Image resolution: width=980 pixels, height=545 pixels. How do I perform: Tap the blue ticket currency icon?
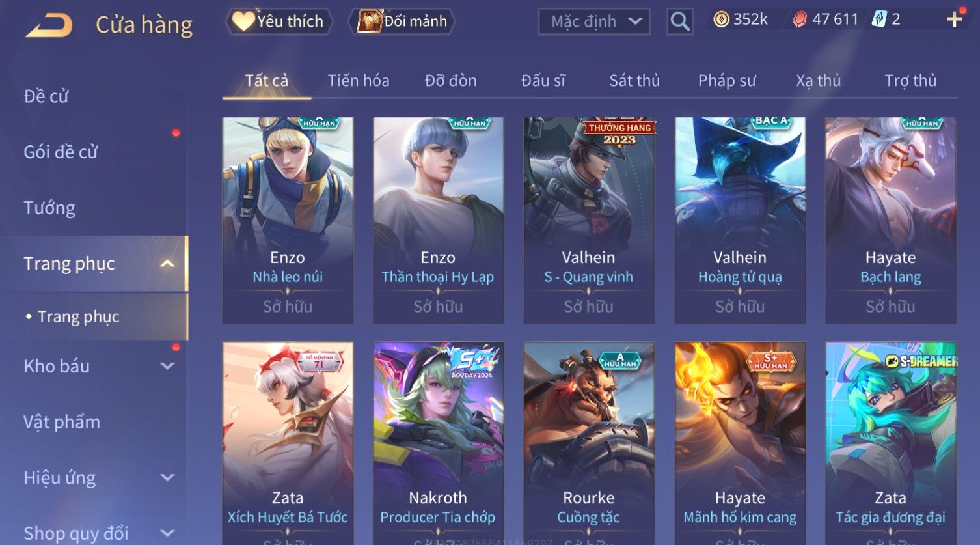coord(879,20)
